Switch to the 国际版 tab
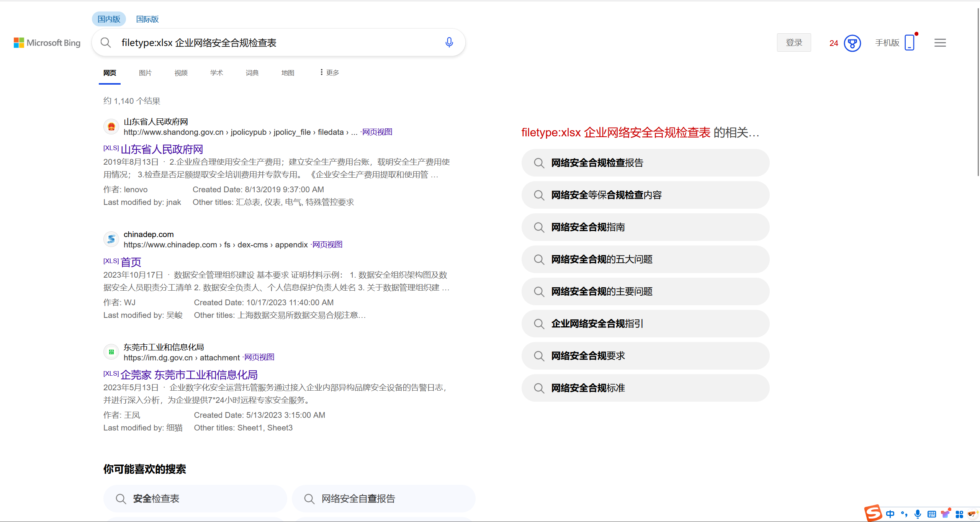Viewport: 980px width, 522px height. click(x=147, y=19)
